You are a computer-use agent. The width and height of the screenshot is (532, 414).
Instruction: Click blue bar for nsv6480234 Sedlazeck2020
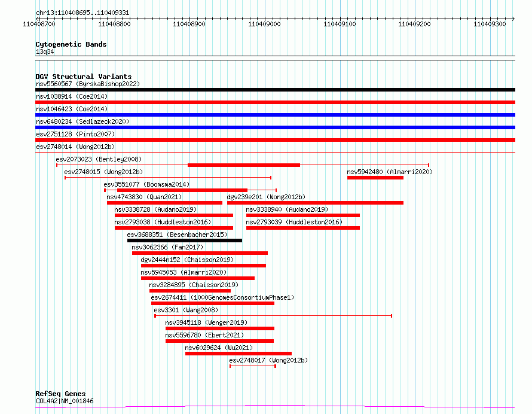pos(275,127)
